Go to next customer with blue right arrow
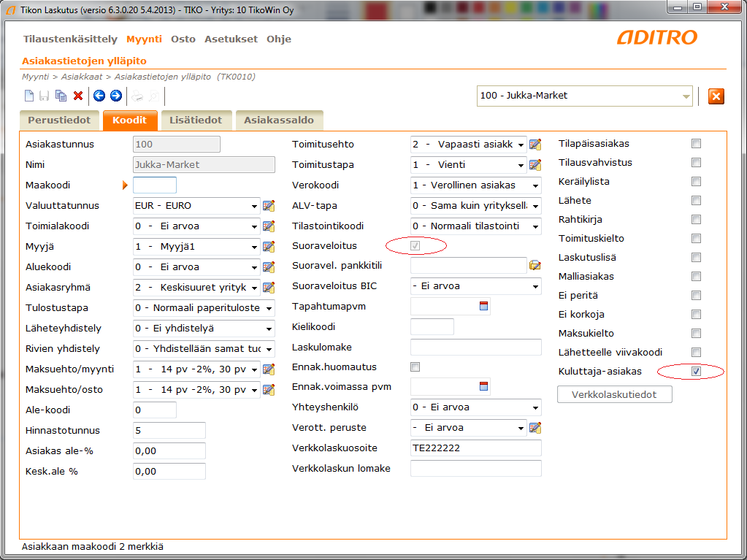 click(116, 96)
